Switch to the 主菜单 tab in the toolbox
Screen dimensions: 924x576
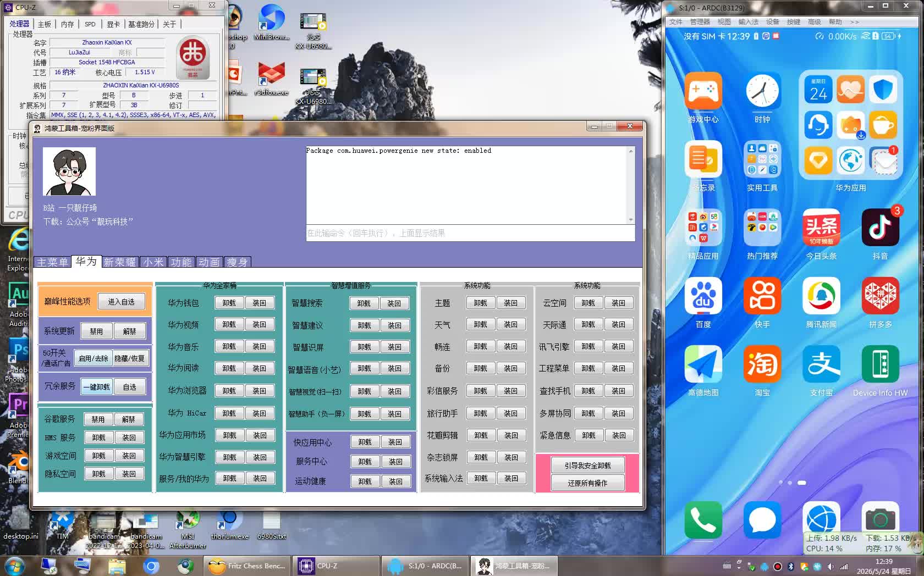click(x=52, y=262)
